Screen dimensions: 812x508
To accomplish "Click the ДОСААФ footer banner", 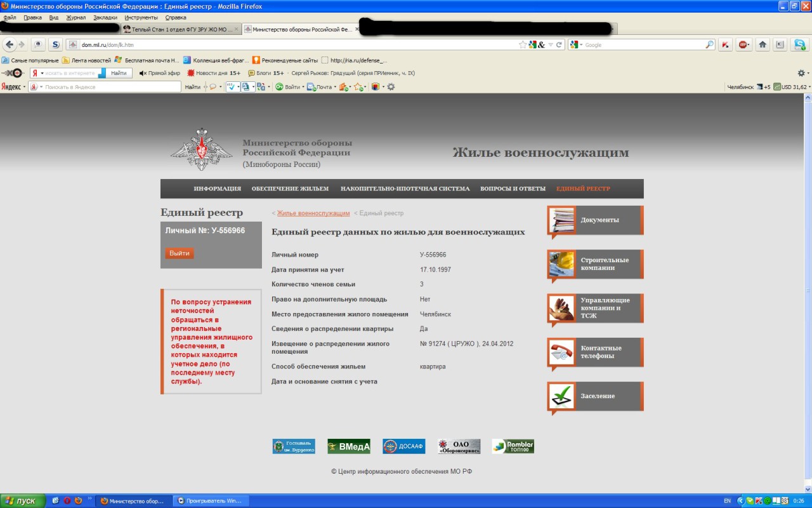I will [x=403, y=446].
